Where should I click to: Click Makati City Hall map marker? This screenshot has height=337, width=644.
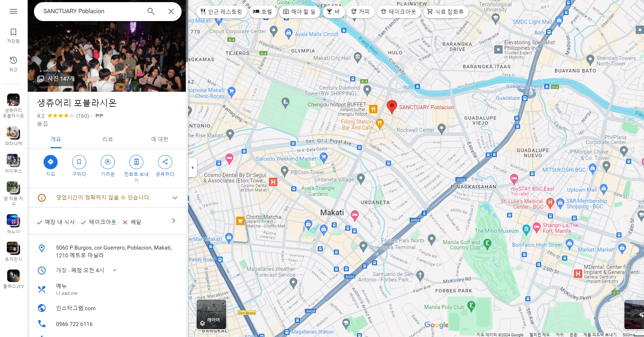pyautogui.click(x=357, y=57)
